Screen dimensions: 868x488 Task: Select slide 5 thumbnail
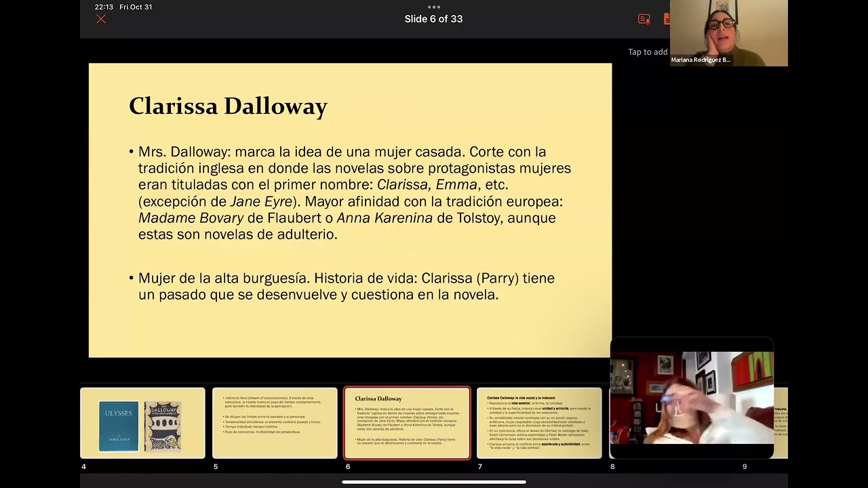275,423
